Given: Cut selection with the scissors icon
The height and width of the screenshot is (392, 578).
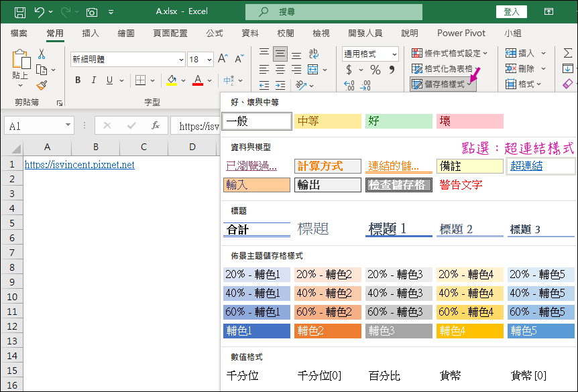Looking at the screenshot, I should 42,54.
